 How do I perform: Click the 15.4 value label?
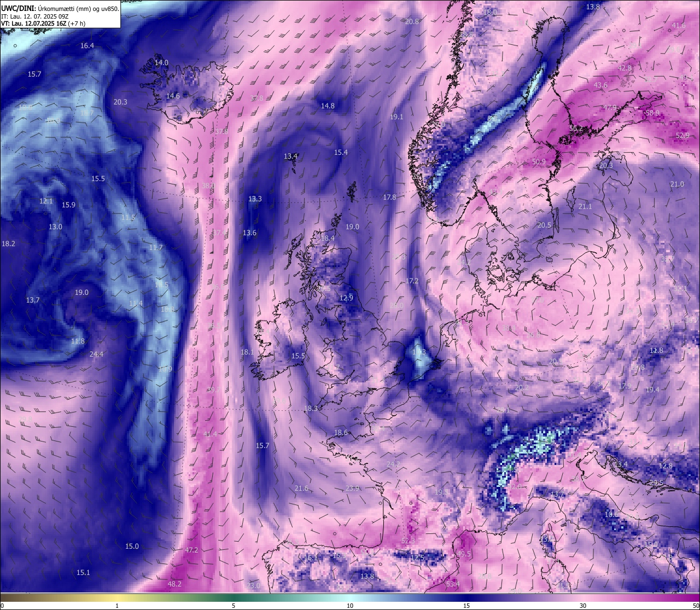(341, 153)
